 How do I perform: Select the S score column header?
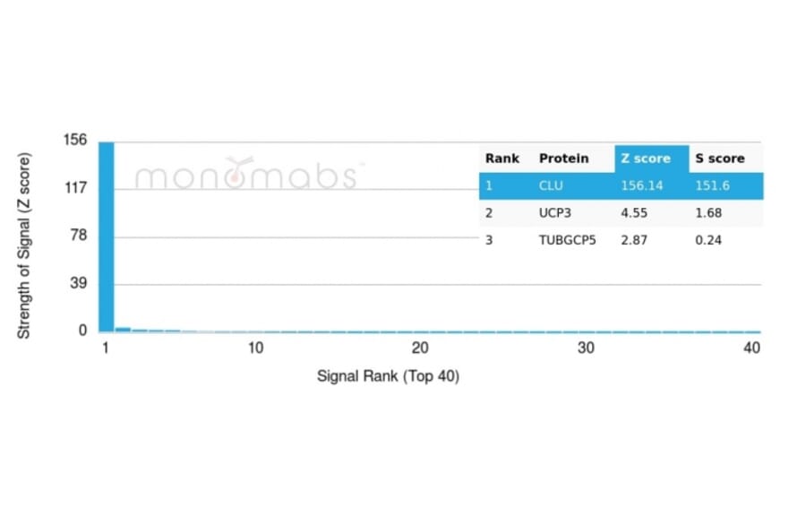(719, 159)
